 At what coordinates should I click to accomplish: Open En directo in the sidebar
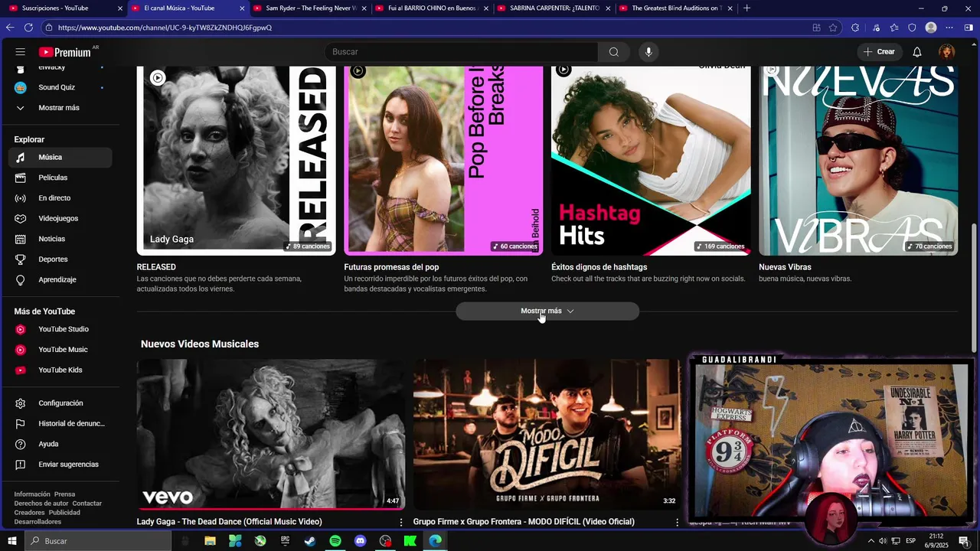(60, 198)
